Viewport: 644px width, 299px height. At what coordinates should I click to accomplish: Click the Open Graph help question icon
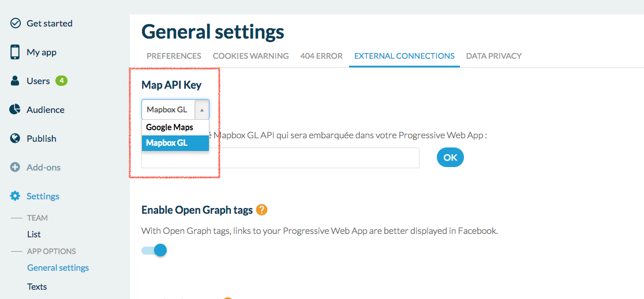(x=262, y=210)
